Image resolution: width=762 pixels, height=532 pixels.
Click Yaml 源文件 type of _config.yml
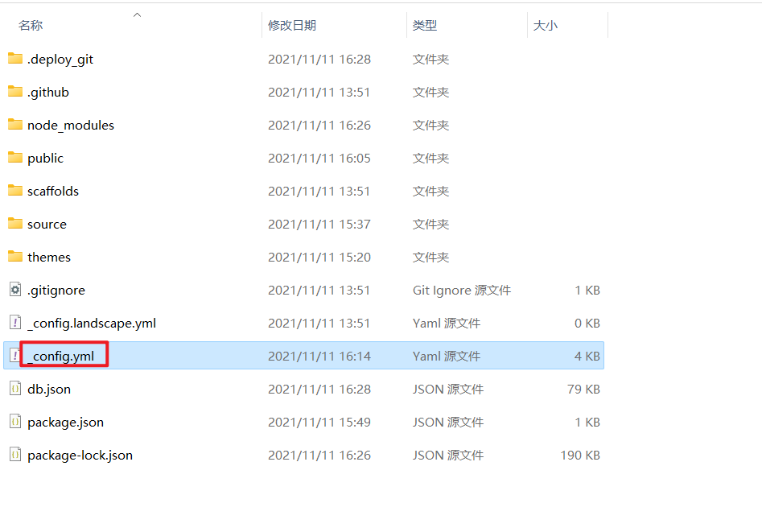(x=447, y=357)
